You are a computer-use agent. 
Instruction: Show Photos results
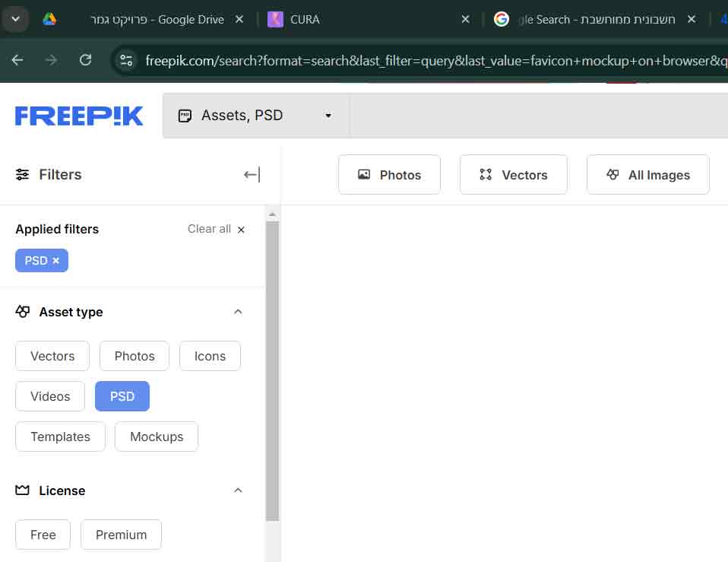pos(390,175)
